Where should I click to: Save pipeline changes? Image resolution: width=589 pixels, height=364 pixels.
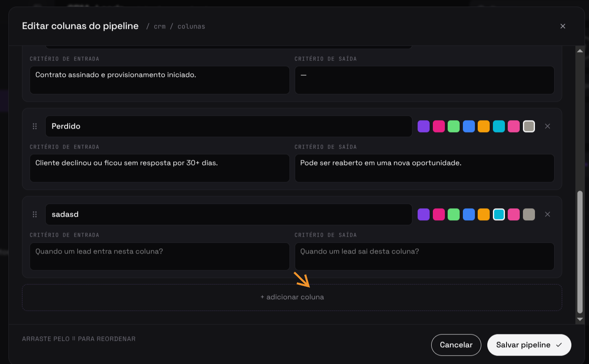click(x=529, y=345)
